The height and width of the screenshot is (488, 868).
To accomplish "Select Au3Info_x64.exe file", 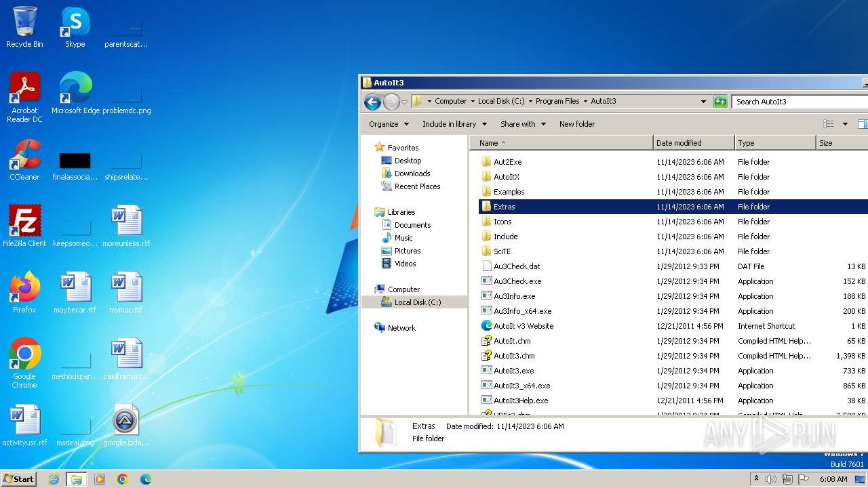I will tap(522, 311).
